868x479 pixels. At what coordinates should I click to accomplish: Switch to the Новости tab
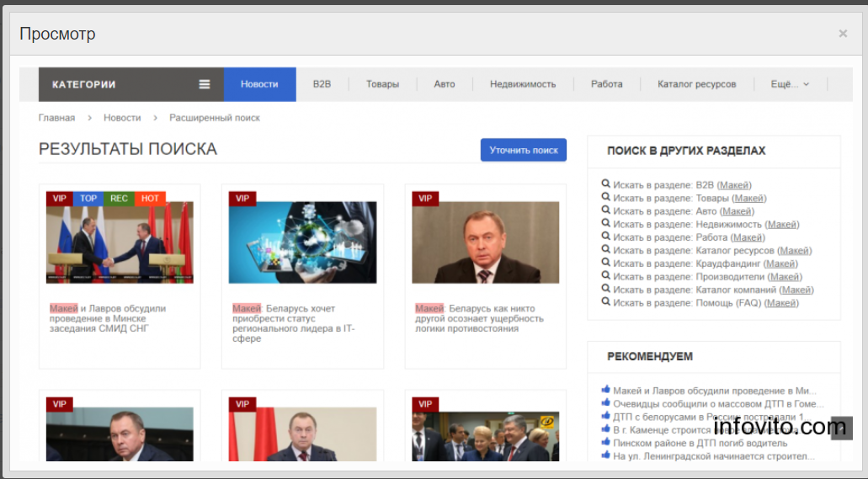point(259,84)
